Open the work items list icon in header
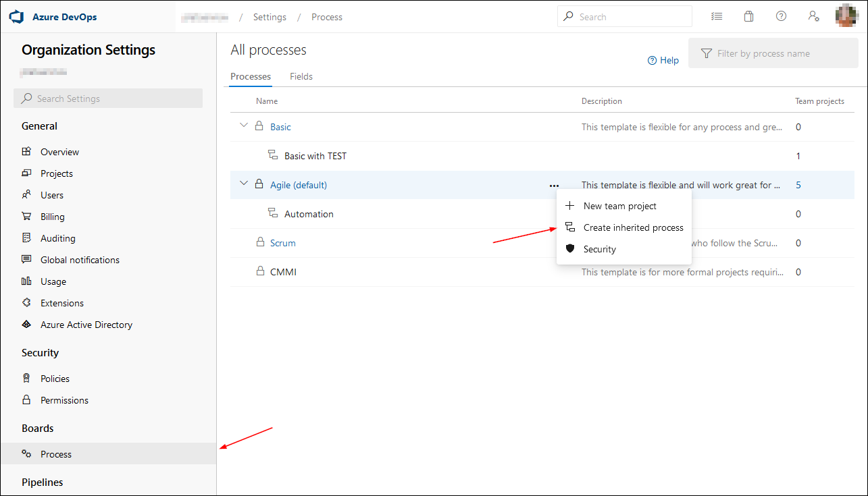 [717, 17]
